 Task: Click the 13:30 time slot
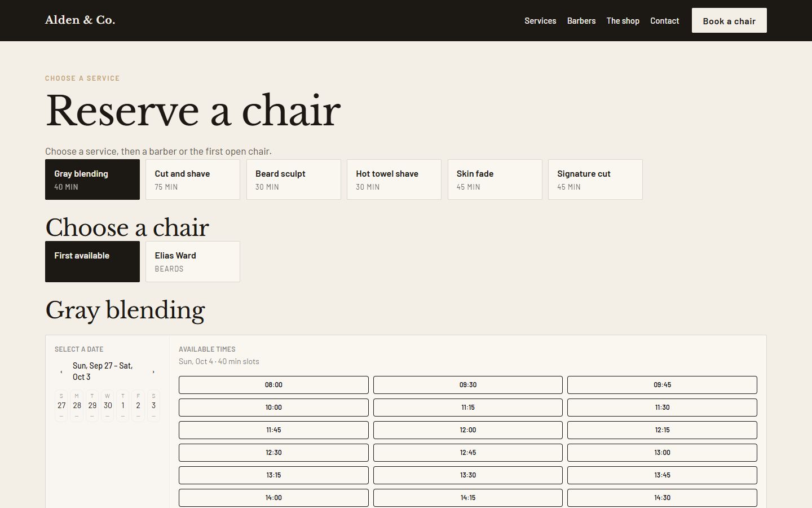[x=468, y=475]
